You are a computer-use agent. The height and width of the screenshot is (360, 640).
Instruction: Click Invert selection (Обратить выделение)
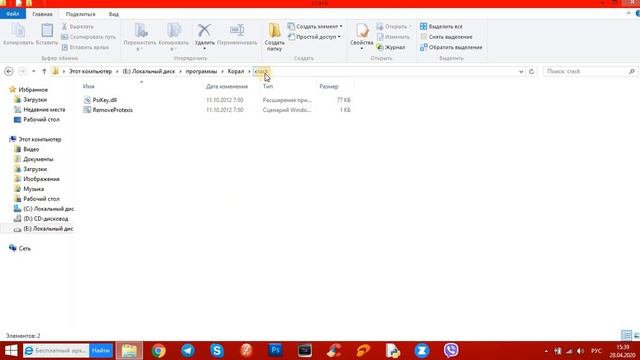451,47
